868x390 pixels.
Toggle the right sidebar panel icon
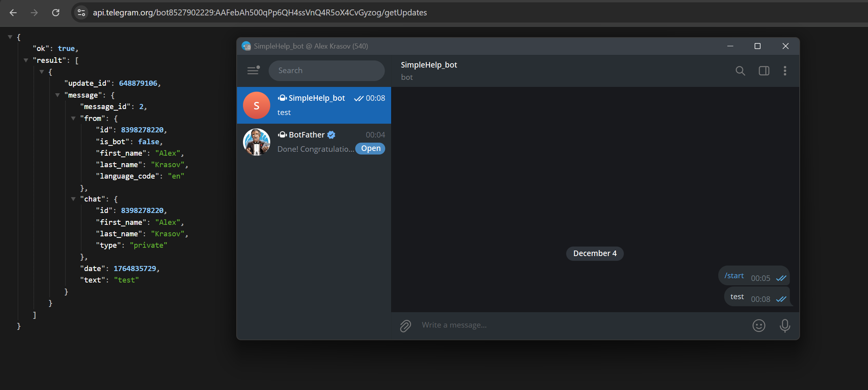click(x=764, y=71)
